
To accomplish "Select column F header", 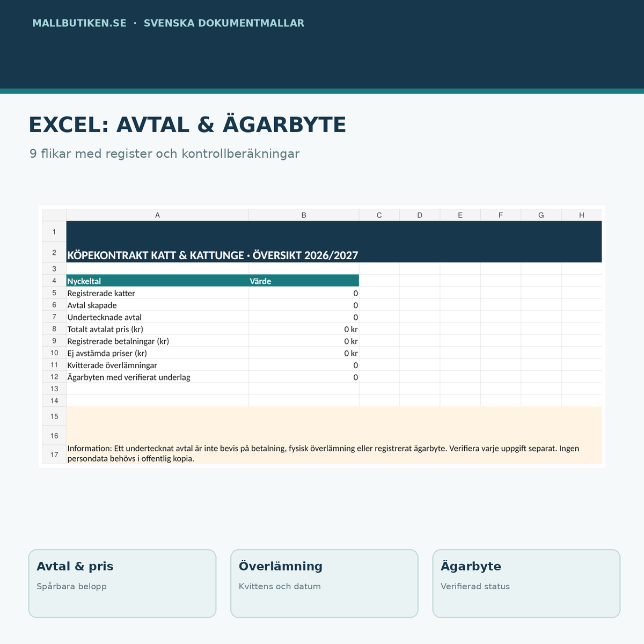I will coord(501,215).
